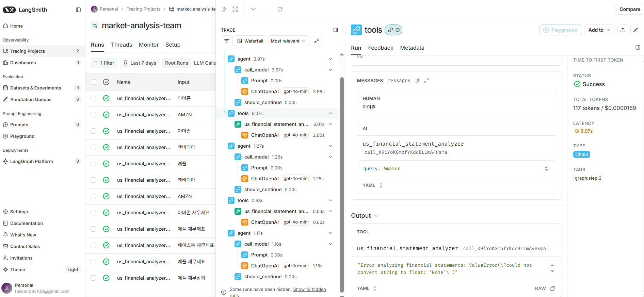
Task: Expand the query: Amazon field
Action: [546, 169]
